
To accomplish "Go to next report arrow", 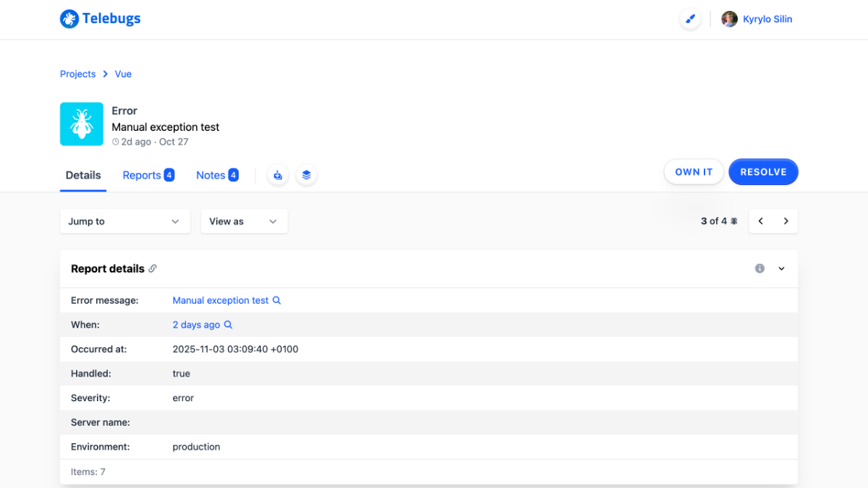I will click(786, 221).
